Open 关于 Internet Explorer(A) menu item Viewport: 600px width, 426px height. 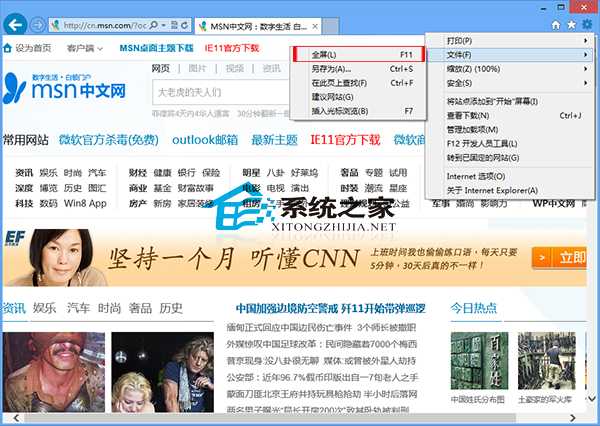(x=509, y=190)
